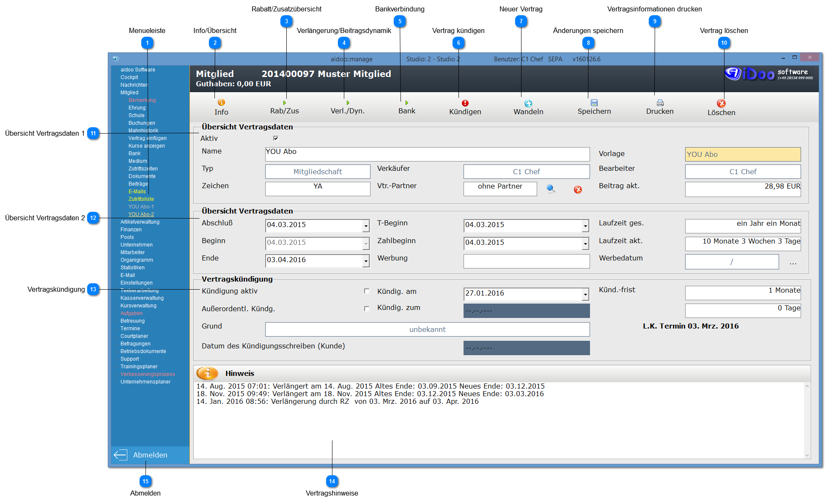Open Nachrichten in the sidebar
Image resolution: width=826 pixels, height=504 pixels.
tap(134, 85)
